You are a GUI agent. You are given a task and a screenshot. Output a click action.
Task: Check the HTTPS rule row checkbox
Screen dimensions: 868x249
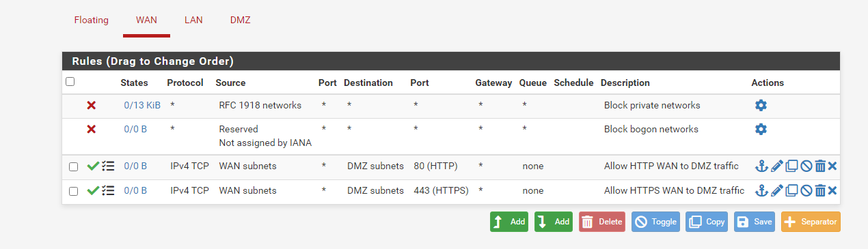(73, 191)
